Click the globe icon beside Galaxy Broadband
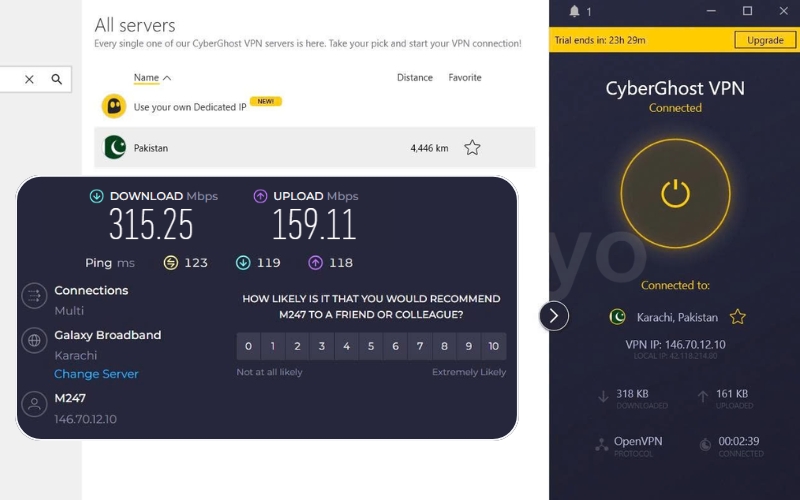Screen dimensions: 800x500 coord(34,340)
